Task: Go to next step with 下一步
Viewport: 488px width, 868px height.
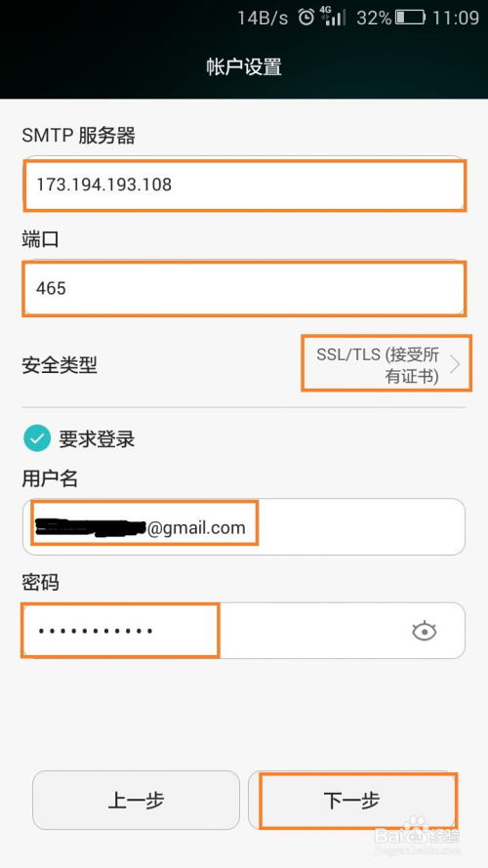Action: click(x=352, y=800)
